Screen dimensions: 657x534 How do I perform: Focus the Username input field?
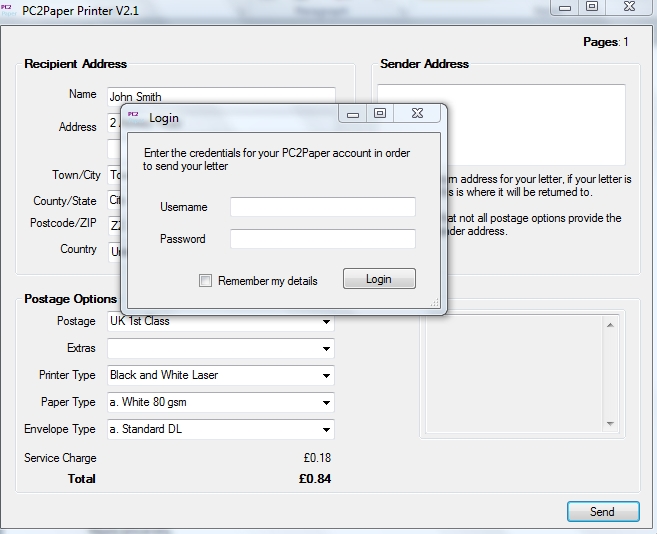point(323,207)
